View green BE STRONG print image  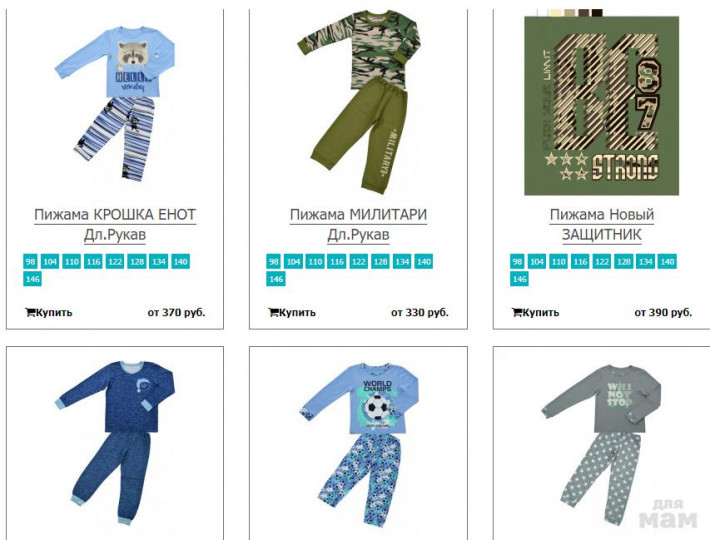tap(601, 106)
